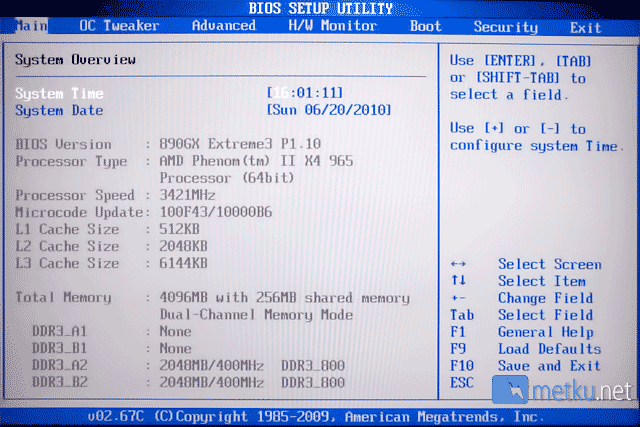Click the 3421MHz speed value

[x=187, y=195]
